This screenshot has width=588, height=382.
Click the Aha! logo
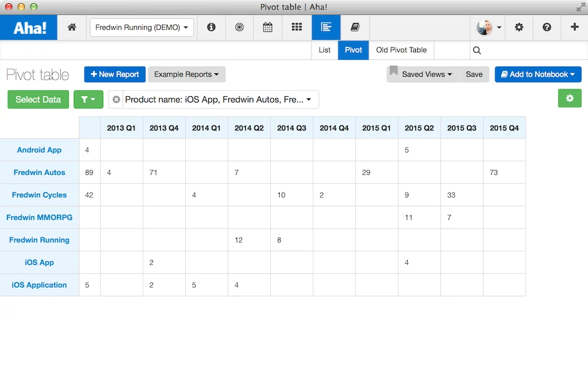click(29, 28)
